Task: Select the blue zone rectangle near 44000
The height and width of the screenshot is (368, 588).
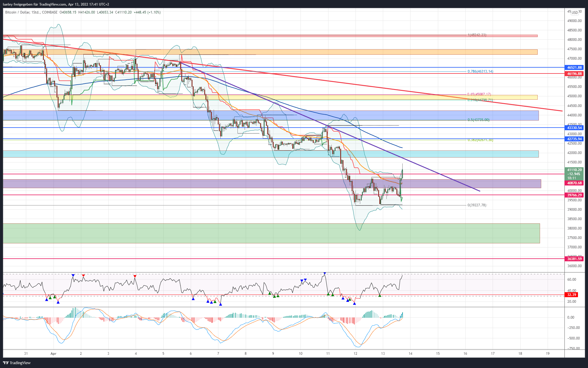Action: coord(271,116)
